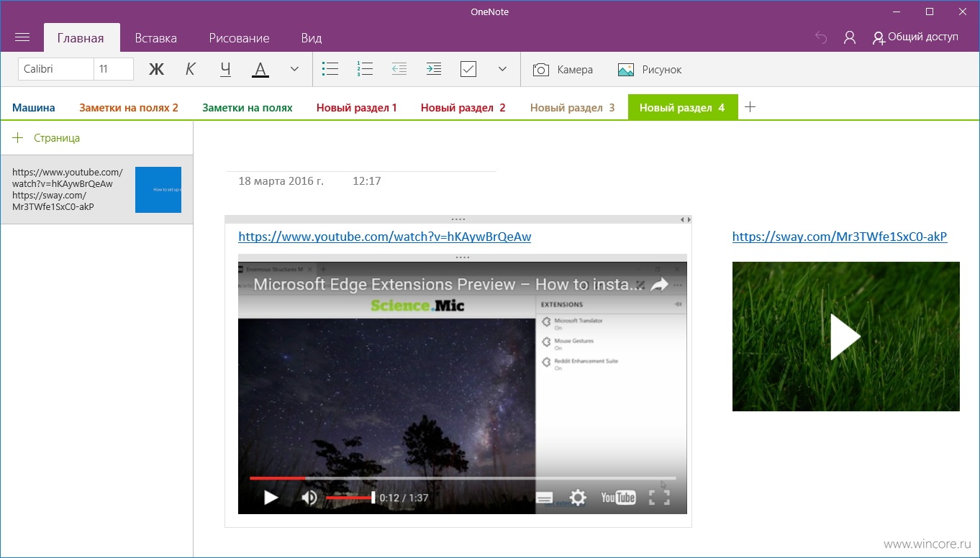Select the Машина section tab
Screen dimensions: 980x558
tap(34, 108)
